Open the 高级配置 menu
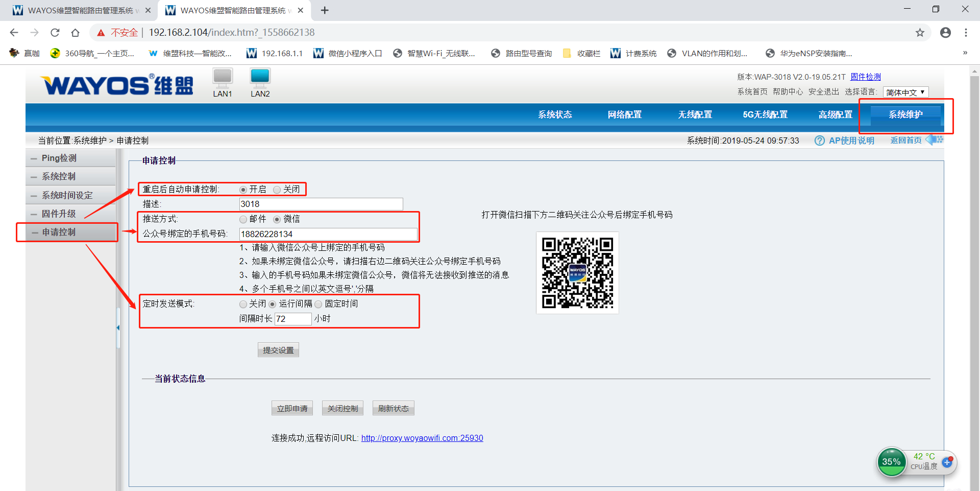The height and width of the screenshot is (491, 980). [x=836, y=114]
